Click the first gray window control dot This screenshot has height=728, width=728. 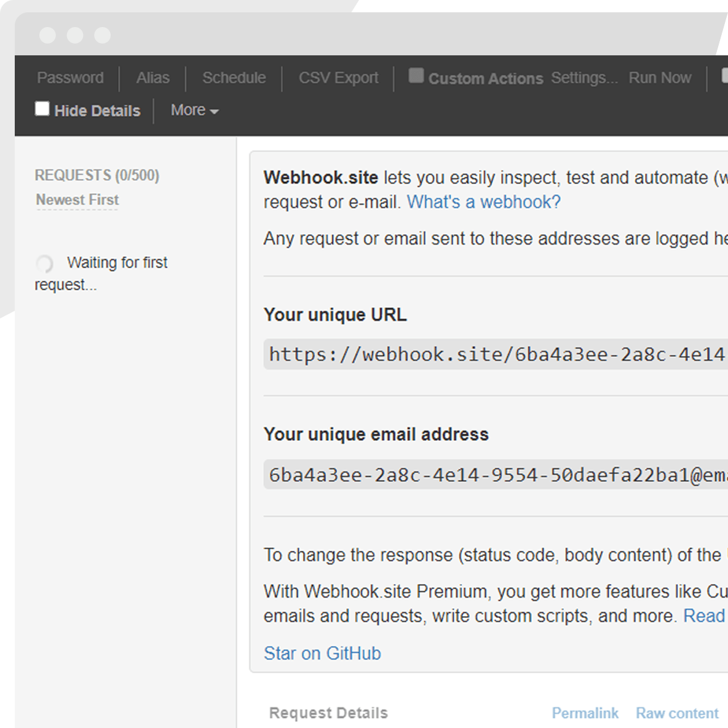pyautogui.click(x=47, y=35)
